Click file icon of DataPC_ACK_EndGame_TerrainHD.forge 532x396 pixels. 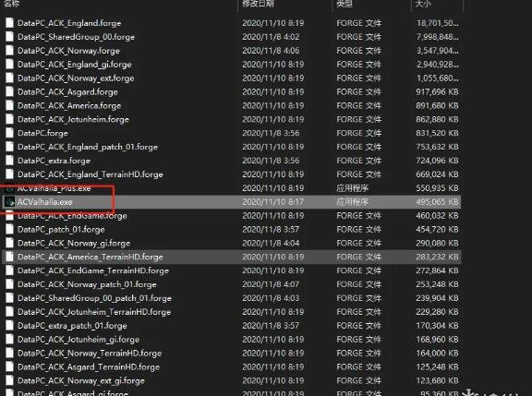tap(10, 270)
